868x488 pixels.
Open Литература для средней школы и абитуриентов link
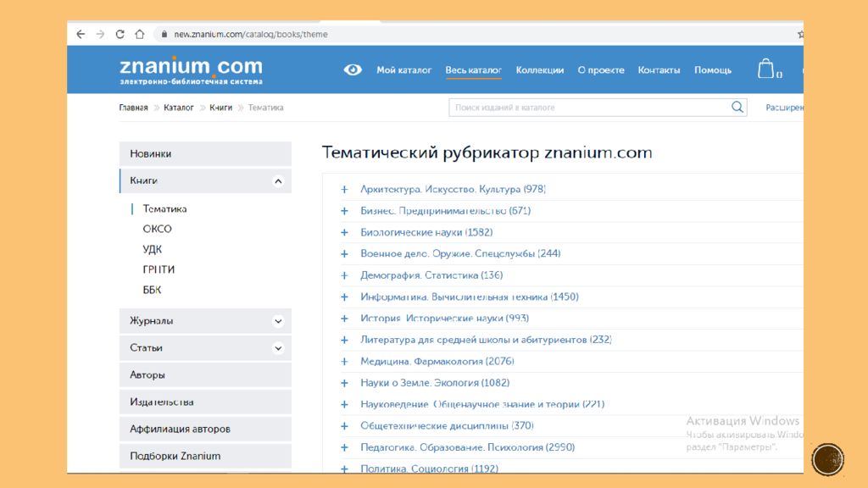pos(486,340)
